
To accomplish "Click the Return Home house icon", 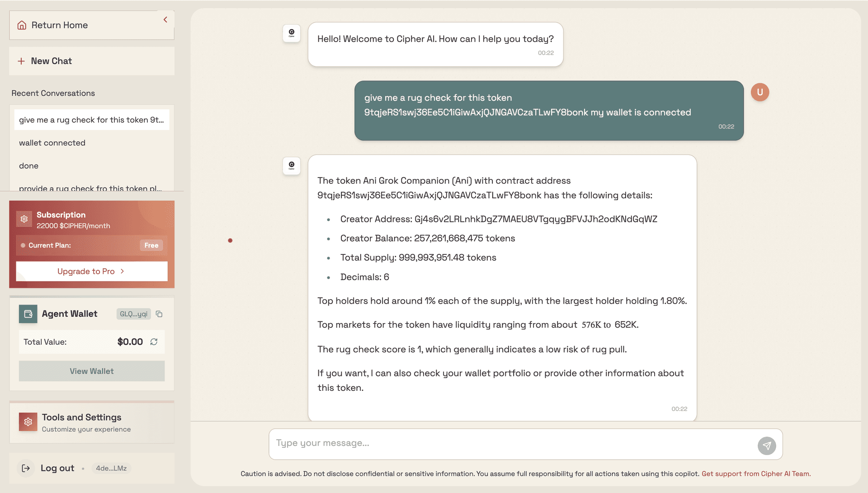I will coord(22,25).
